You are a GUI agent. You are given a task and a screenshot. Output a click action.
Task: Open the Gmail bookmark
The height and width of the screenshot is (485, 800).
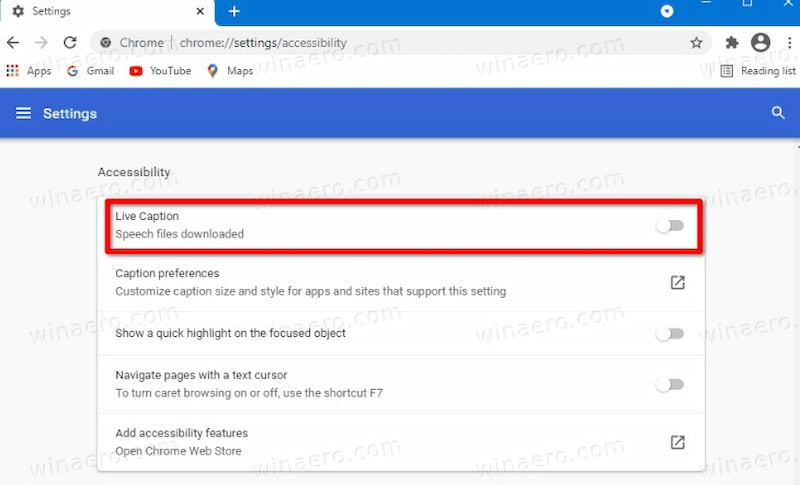coord(90,70)
